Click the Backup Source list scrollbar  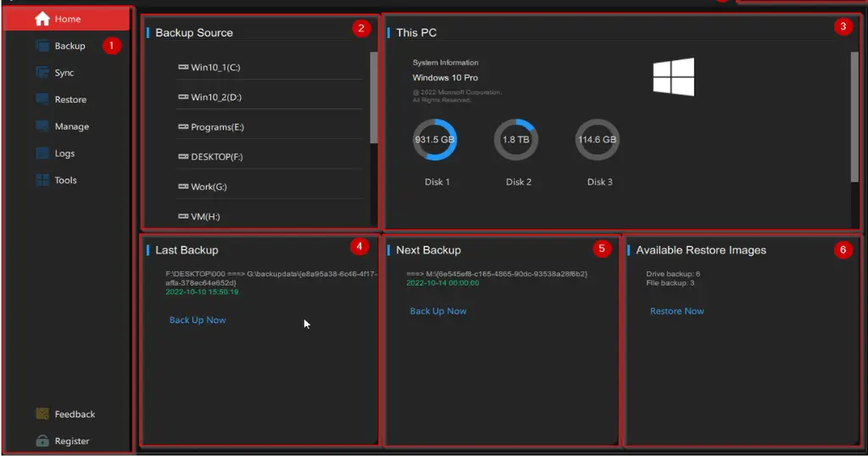pos(374,98)
